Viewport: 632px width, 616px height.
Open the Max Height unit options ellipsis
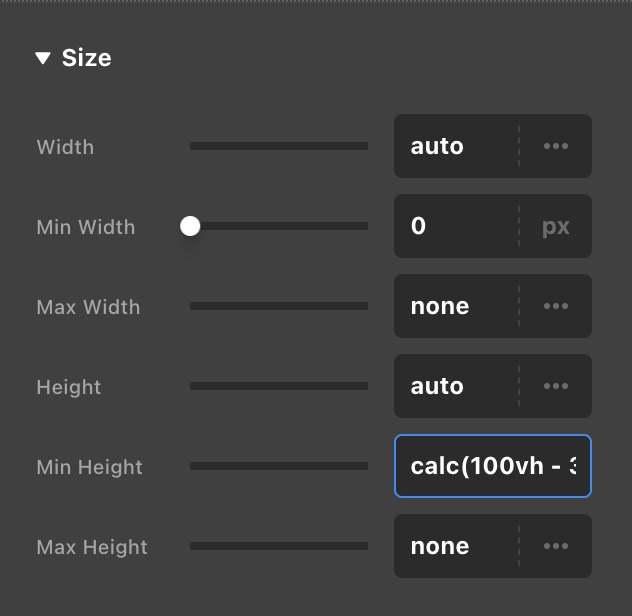click(x=556, y=546)
